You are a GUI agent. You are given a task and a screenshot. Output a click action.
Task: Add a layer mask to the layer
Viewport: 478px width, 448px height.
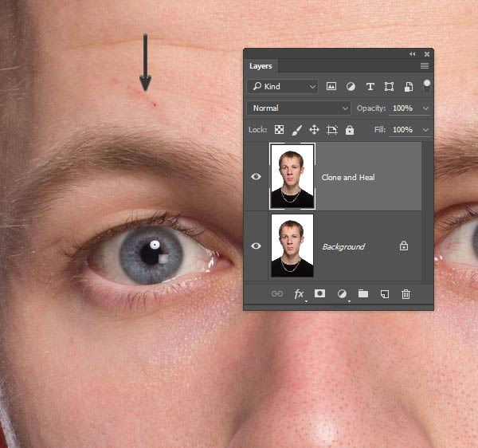tap(320, 294)
